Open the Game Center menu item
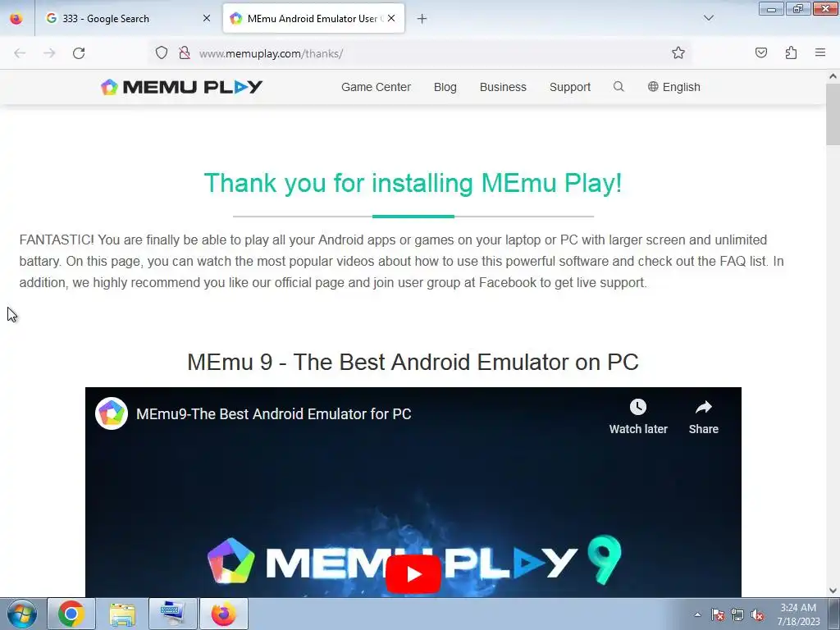The height and width of the screenshot is (630, 840). click(376, 87)
